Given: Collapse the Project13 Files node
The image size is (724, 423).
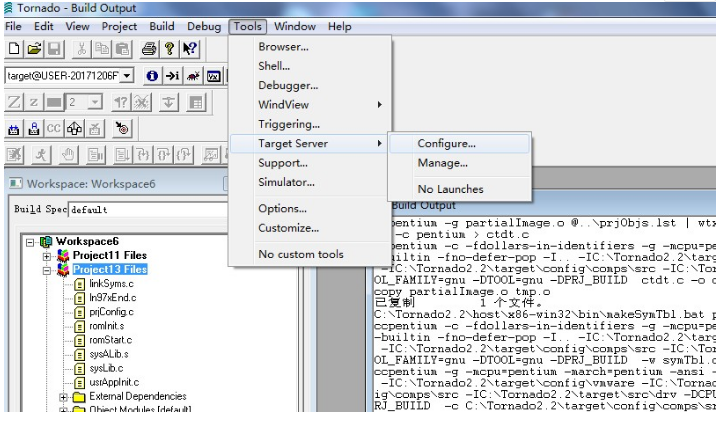Looking at the screenshot, I should click(47, 271).
